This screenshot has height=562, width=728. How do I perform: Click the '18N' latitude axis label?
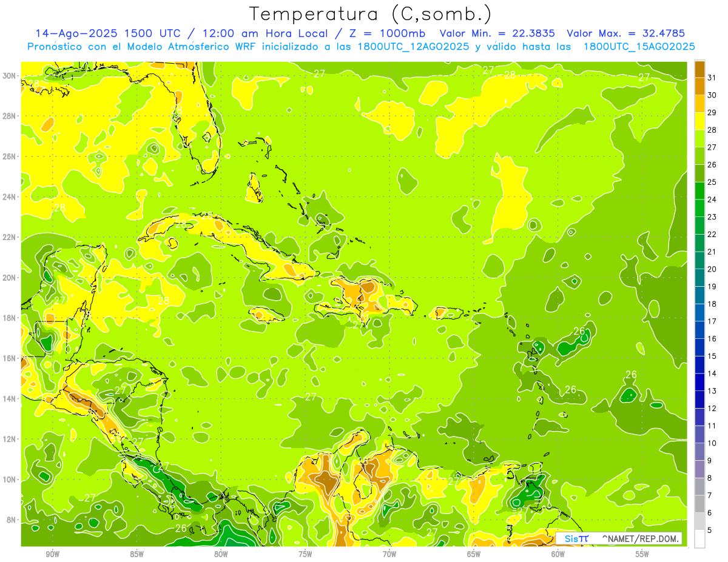[x=9, y=318]
